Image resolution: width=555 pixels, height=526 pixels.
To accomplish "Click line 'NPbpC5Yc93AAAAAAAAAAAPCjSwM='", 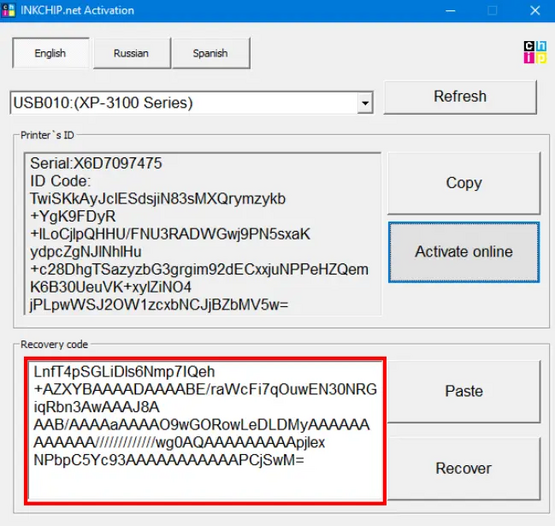I will [x=169, y=460].
